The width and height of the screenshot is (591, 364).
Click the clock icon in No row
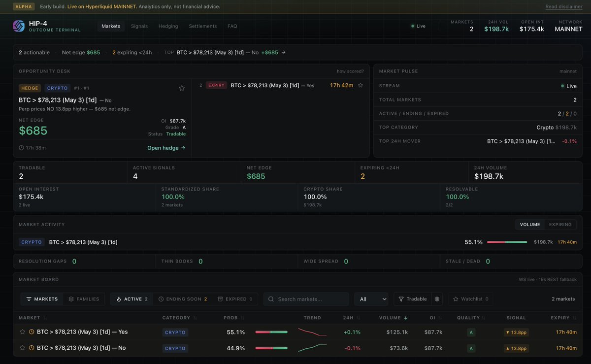coord(32,348)
